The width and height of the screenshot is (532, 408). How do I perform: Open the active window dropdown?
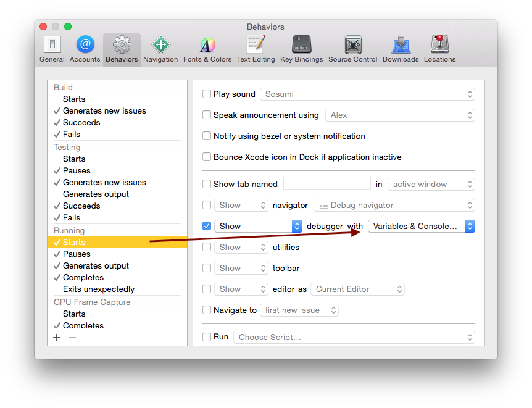click(x=431, y=185)
